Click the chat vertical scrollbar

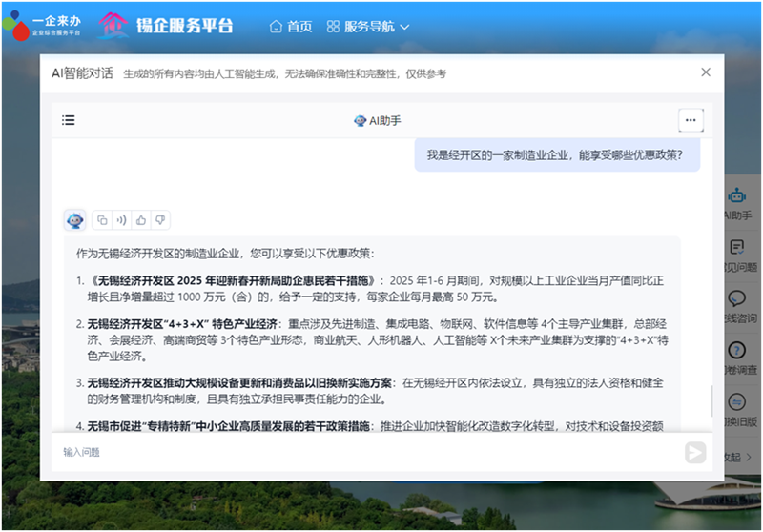point(709,400)
